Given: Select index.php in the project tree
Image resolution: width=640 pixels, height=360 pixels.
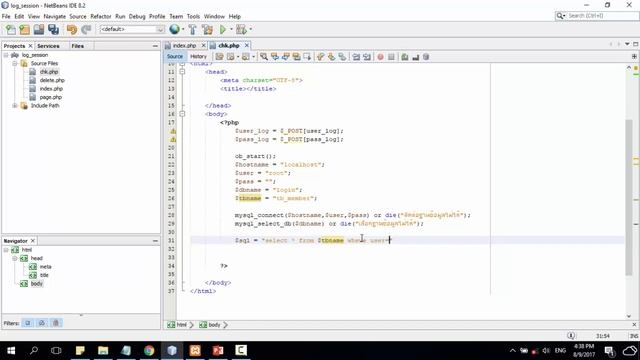Looking at the screenshot, I should pyautogui.click(x=51, y=89).
